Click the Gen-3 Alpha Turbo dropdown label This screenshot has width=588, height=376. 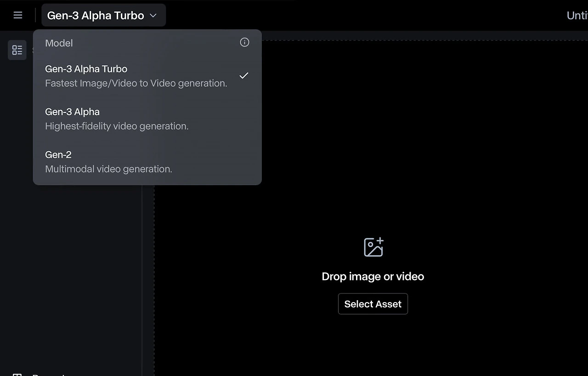click(96, 16)
